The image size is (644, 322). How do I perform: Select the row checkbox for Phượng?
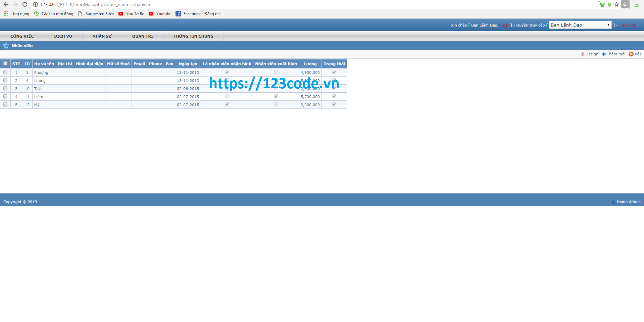point(5,72)
